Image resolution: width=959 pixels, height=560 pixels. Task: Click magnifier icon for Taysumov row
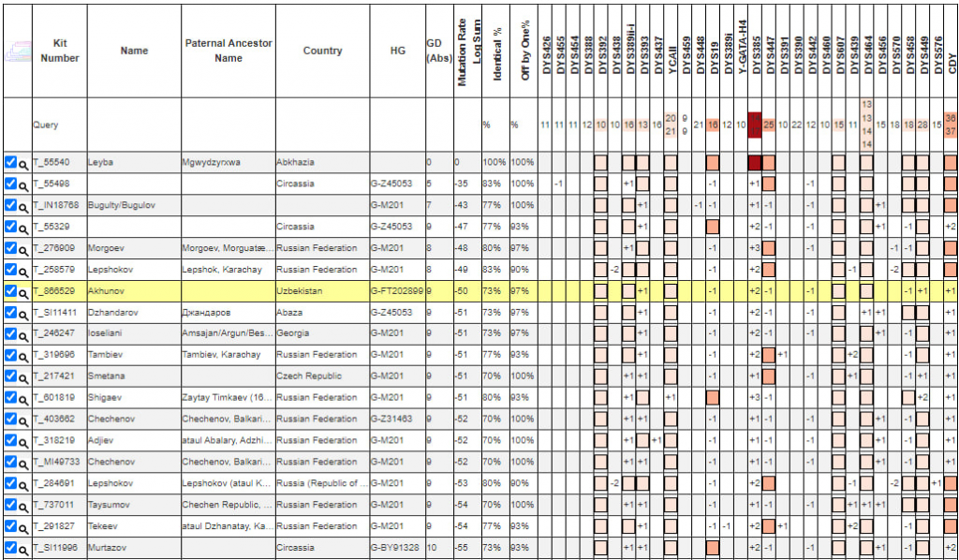23,506
